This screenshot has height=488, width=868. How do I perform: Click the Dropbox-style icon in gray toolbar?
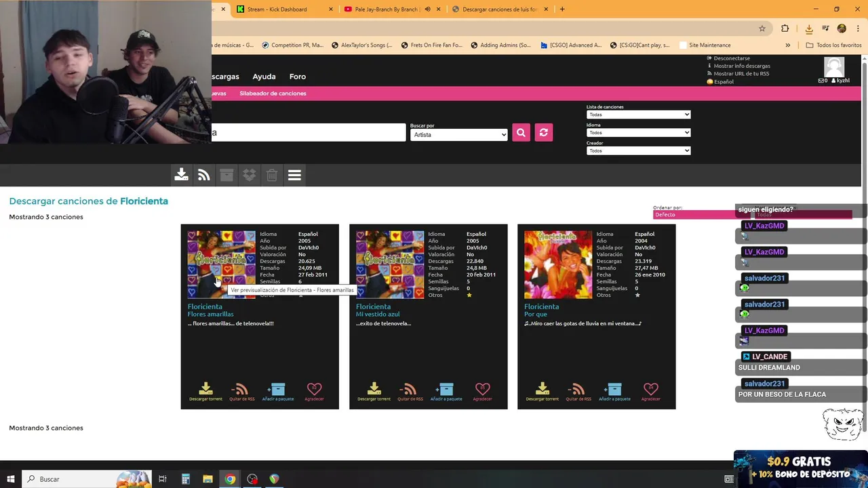[249, 175]
